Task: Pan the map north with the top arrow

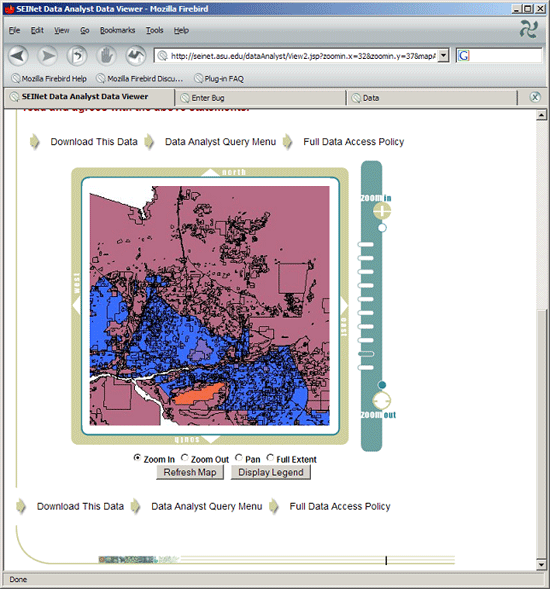Action: [210, 172]
